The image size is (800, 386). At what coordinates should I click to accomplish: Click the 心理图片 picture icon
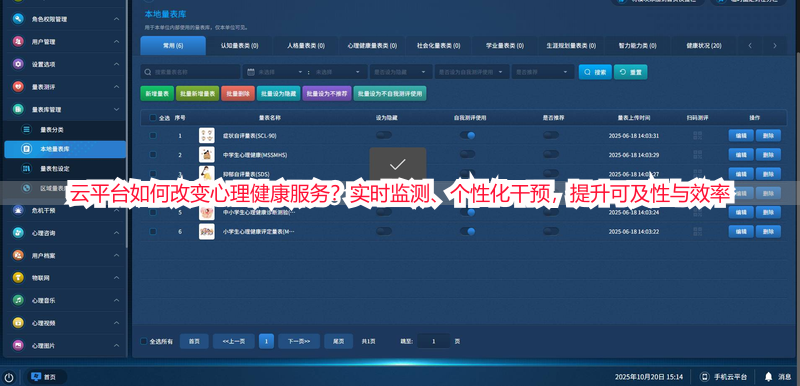[18, 345]
